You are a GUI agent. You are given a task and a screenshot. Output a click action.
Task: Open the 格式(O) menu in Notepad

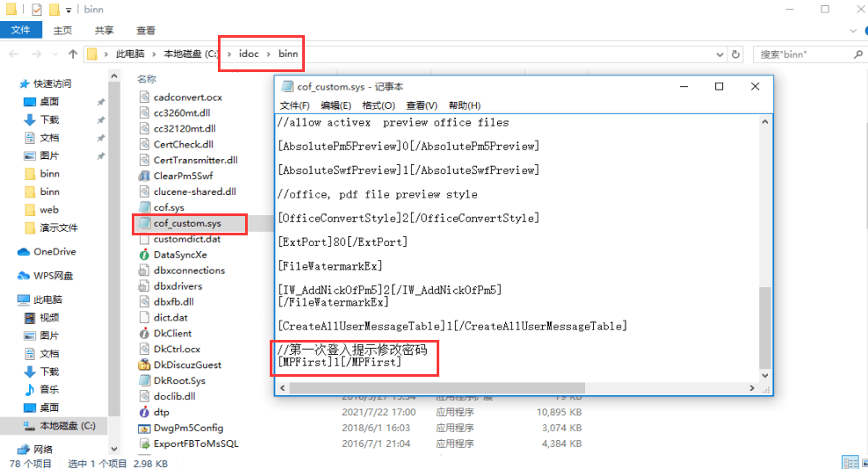click(x=378, y=105)
